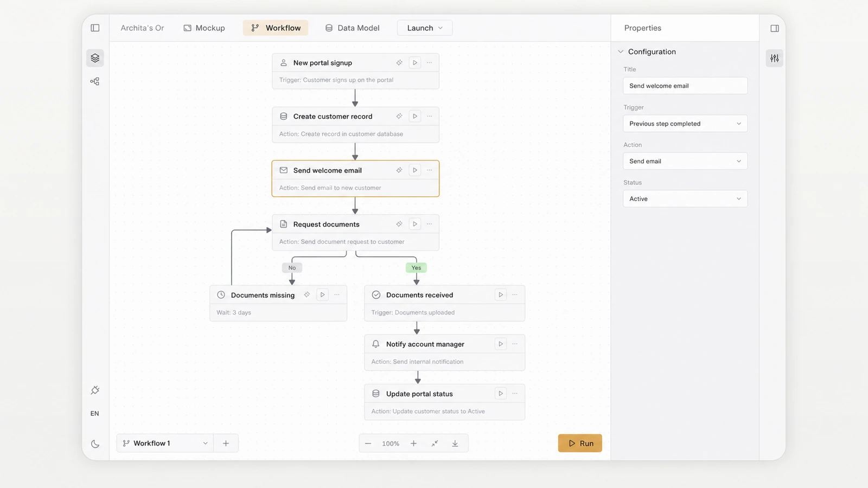Select the Request documents node title
This screenshot has height=488, width=868.
[x=326, y=224]
